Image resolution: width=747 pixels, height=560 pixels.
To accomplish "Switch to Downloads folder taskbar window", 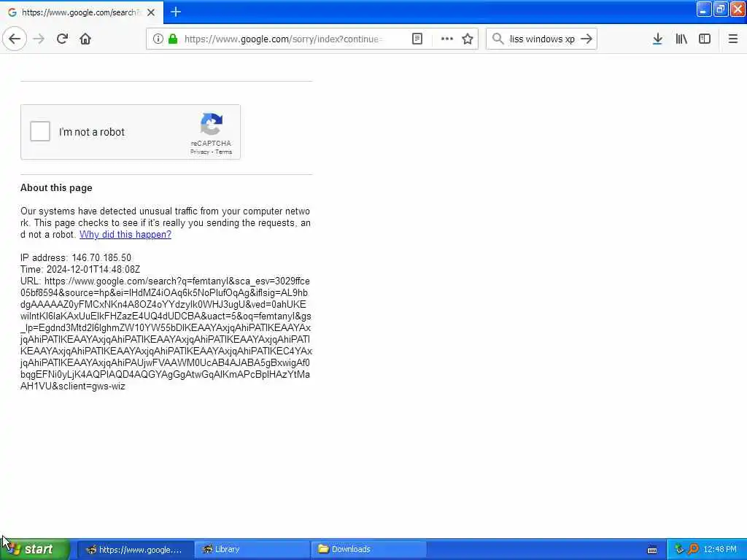I will (x=368, y=550).
